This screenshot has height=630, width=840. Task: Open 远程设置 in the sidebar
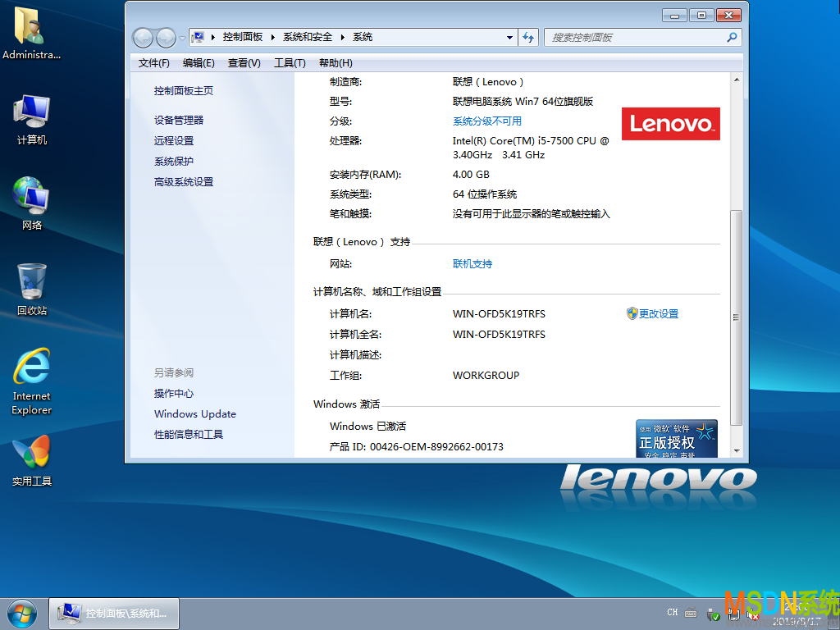174,141
